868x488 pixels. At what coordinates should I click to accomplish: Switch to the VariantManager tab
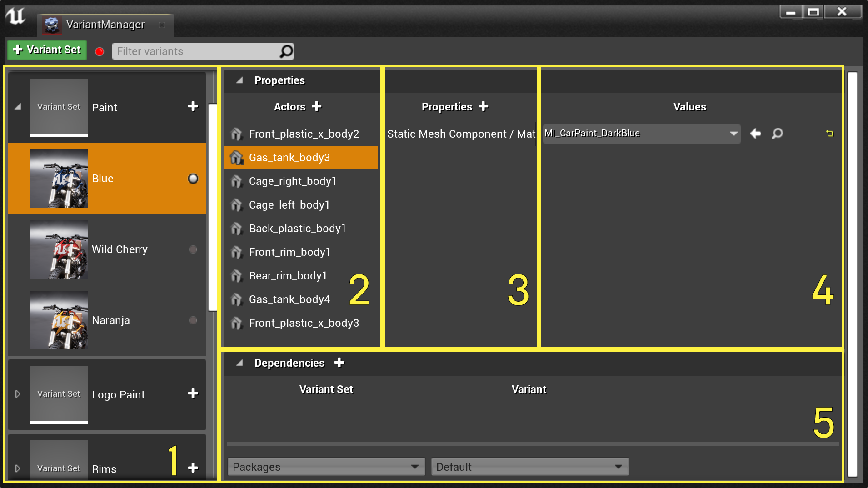[x=105, y=25]
